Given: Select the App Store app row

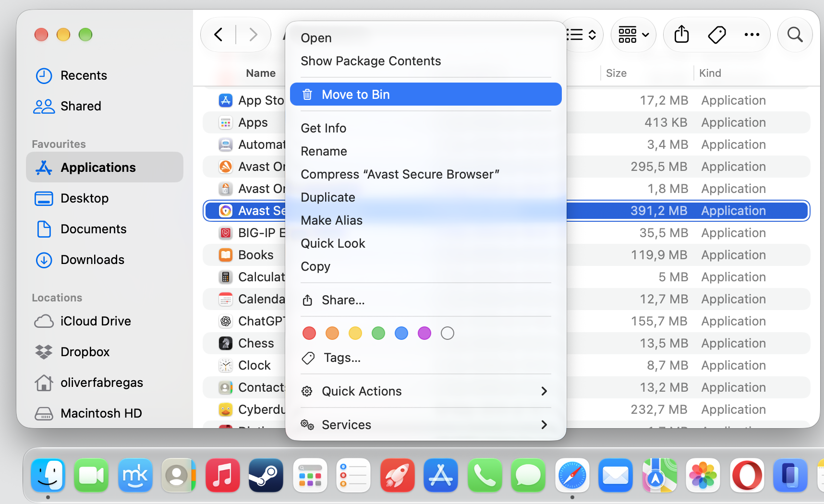Looking at the screenshot, I should (506, 100).
